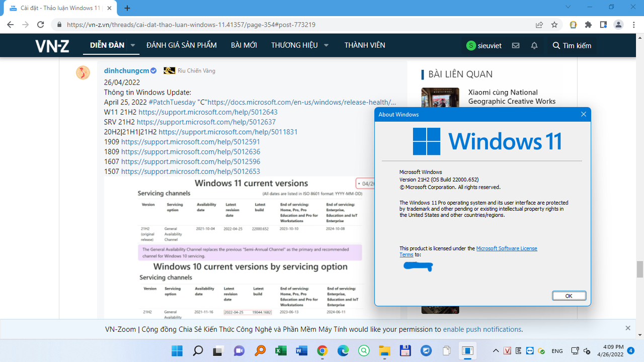Open the tab search chevron in Chrome
The image size is (644, 362).
click(x=568, y=7)
